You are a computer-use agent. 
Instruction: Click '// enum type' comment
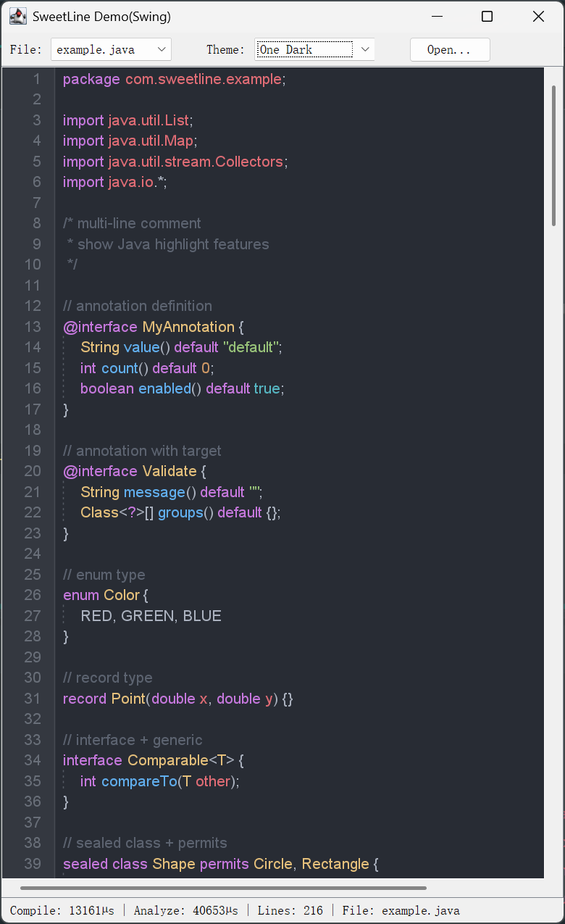pos(104,575)
